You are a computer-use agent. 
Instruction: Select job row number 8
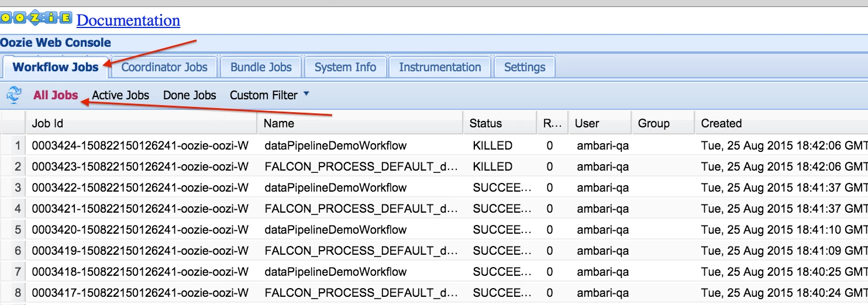(x=434, y=293)
